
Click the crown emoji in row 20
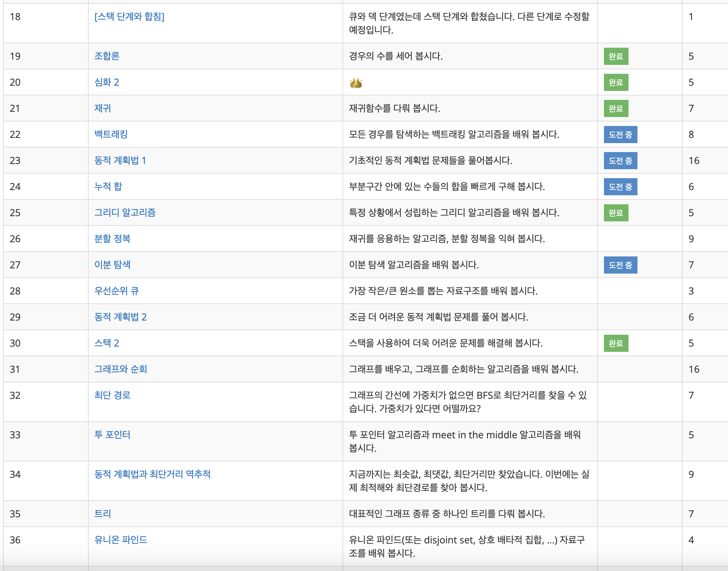point(356,83)
